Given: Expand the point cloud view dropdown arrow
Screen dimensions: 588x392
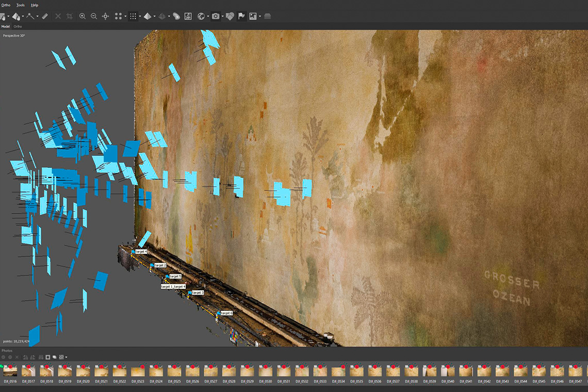Looking at the screenshot, I should [x=125, y=17].
